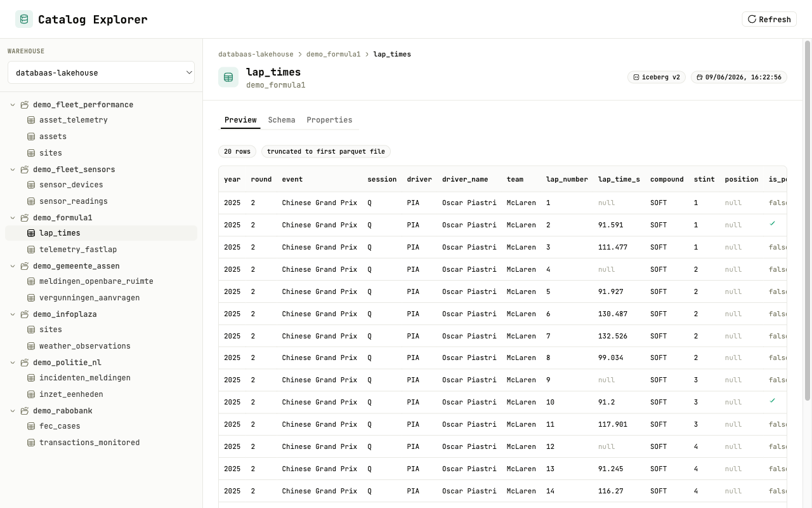Viewport: 812px width, 508px height.
Task: Click the checkmark in lap 10 row
Action: tap(773, 401)
